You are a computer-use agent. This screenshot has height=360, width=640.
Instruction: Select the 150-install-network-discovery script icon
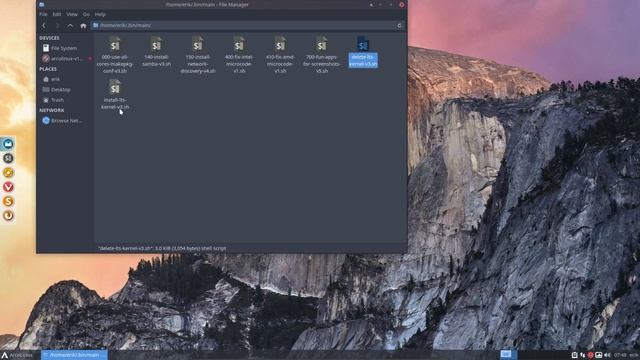(198, 44)
